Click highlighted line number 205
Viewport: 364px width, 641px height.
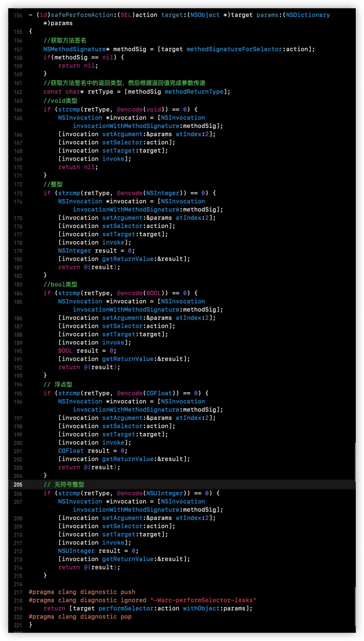(x=18, y=484)
